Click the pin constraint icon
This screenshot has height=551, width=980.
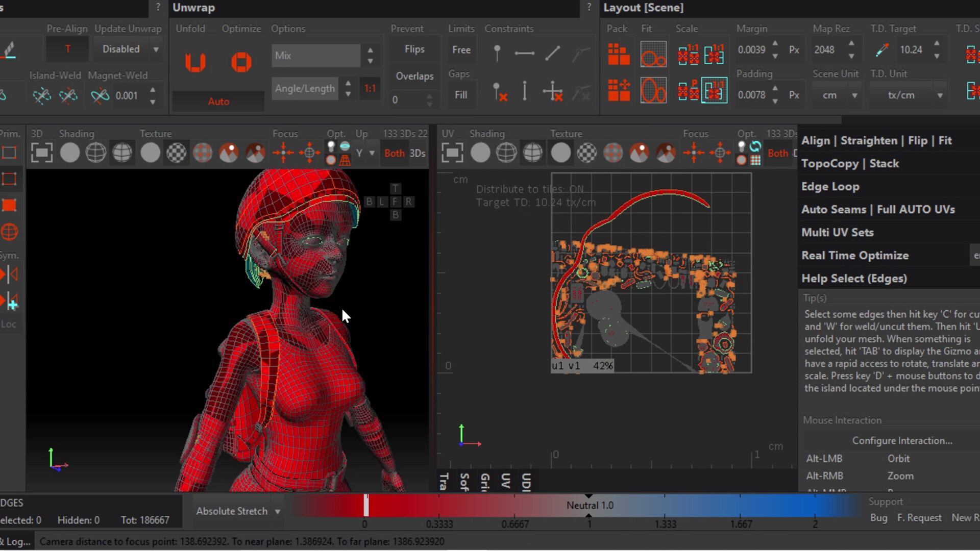(497, 53)
